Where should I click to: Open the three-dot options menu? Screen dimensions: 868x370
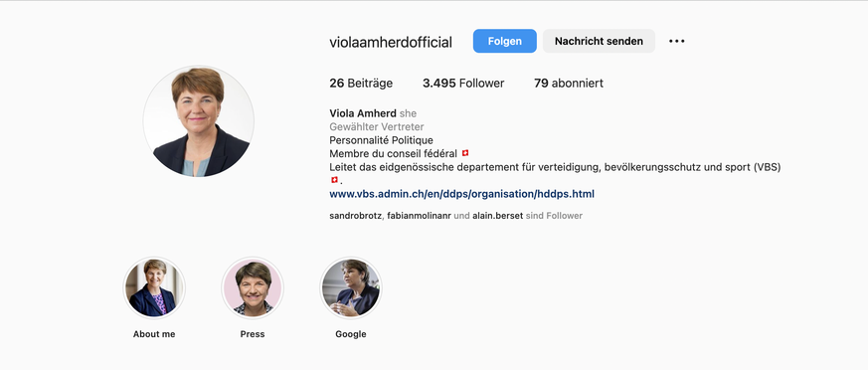(x=676, y=41)
